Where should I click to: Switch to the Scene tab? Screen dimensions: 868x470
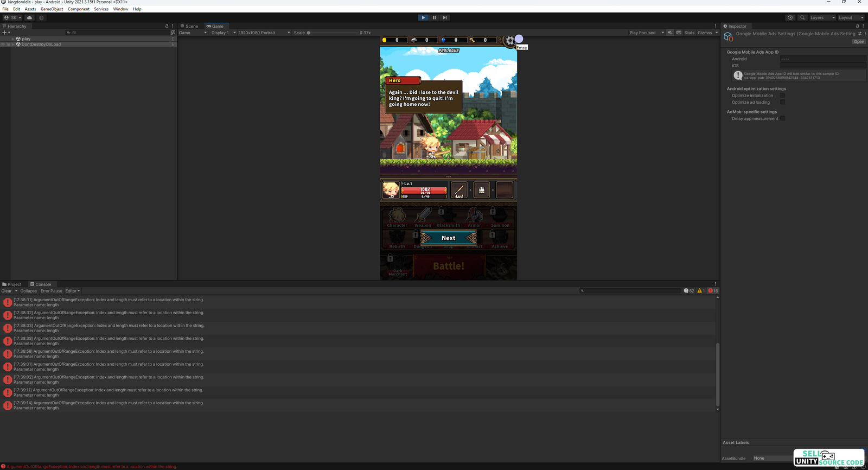tap(189, 26)
